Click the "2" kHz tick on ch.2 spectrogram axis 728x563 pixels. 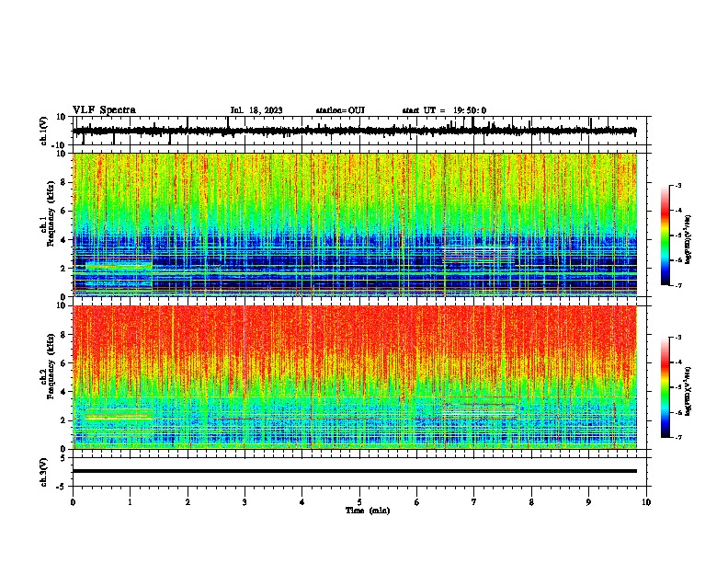63,420
